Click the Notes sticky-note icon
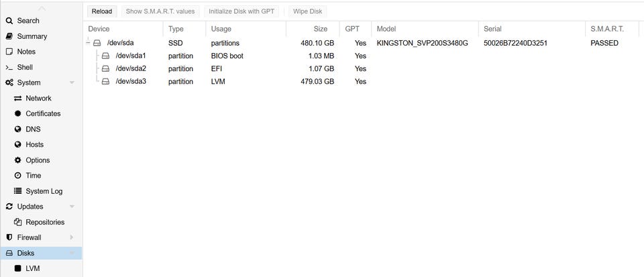The width and height of the screenshot is (644, 277). point(9,52)
